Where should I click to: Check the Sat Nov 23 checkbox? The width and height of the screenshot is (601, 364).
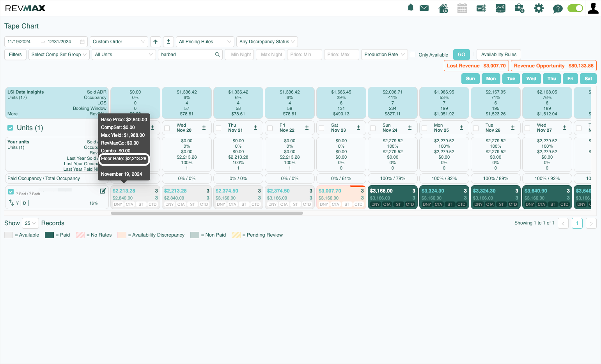tap(321, 128)
